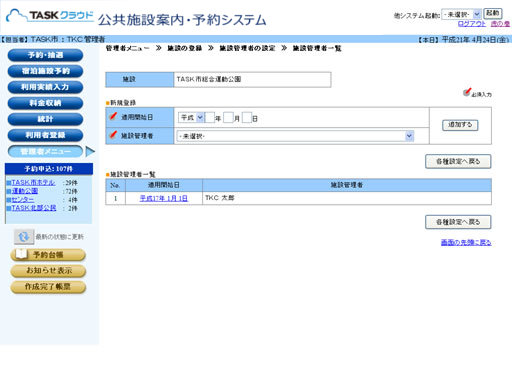Click 施設管理者の設定 in the breadcrumb
Viewport: 512px width, 384px height.
pyautogui.click(x=247, y=48)
